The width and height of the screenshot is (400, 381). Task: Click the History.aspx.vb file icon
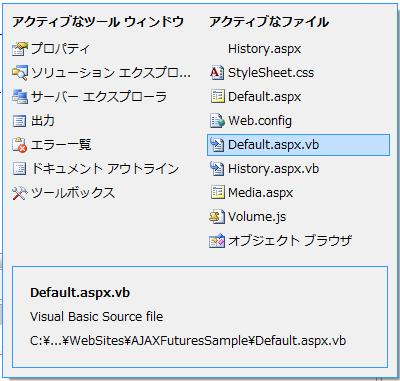click(217, 169)
